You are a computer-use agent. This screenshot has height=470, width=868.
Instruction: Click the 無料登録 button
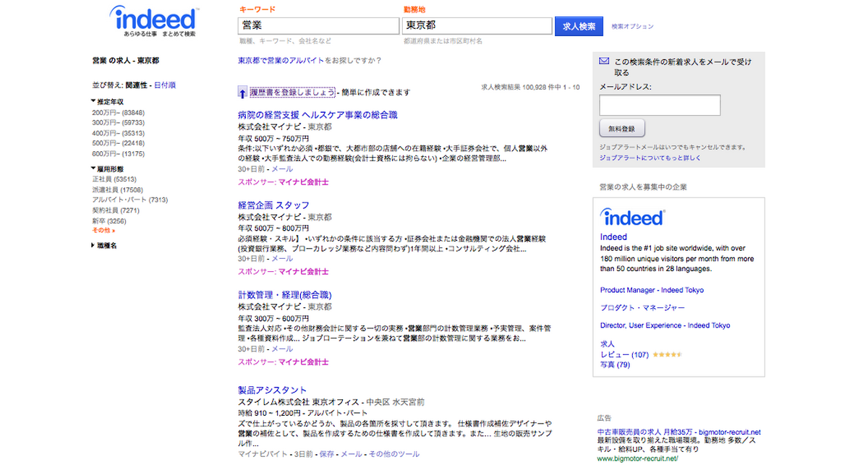(621, 129)
